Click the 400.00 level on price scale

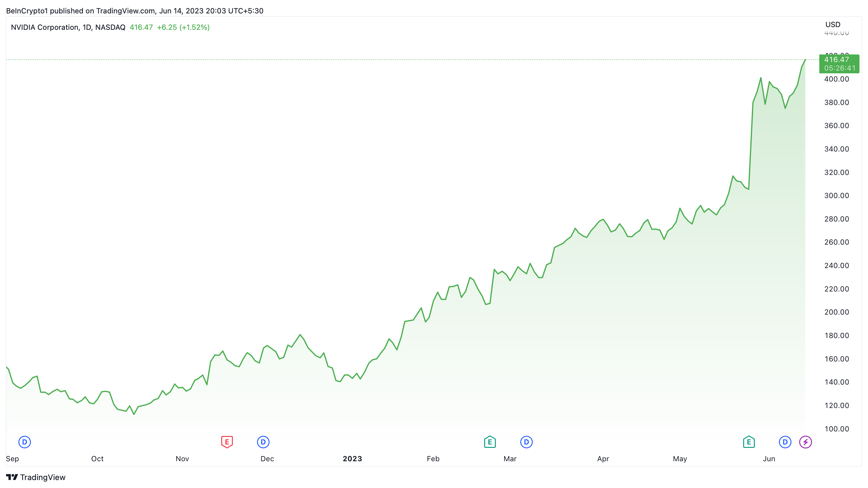click(x=836, y=79)
